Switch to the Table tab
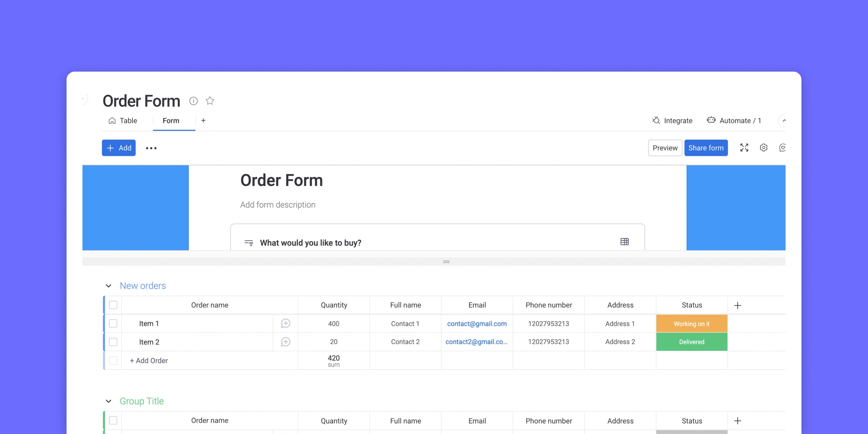The image size is (868, 434). pos(122,120)
